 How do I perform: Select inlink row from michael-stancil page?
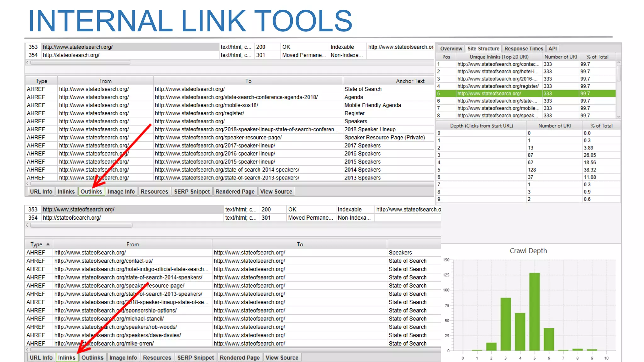point(233,319)
